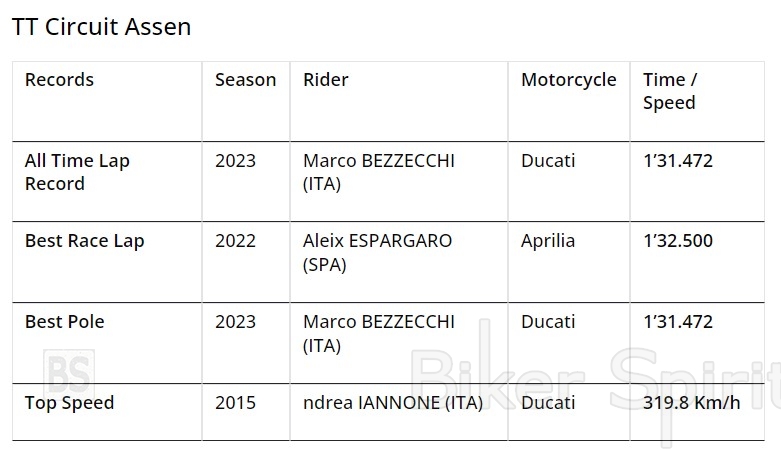This screenshot has height=451, width=781.
Task: Click the All Time Lap Record cell
Action: [x=77, y=172]
